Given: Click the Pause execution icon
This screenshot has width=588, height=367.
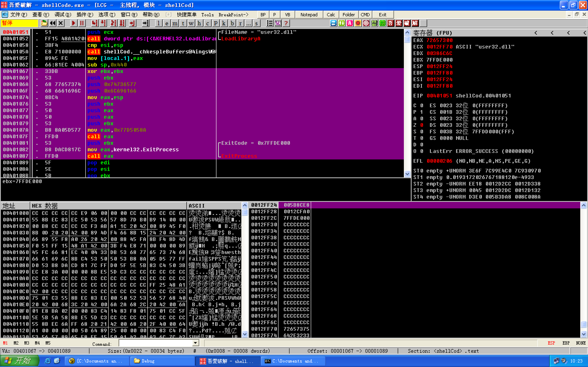Looking at the screenshot, I should click(82, 23).
